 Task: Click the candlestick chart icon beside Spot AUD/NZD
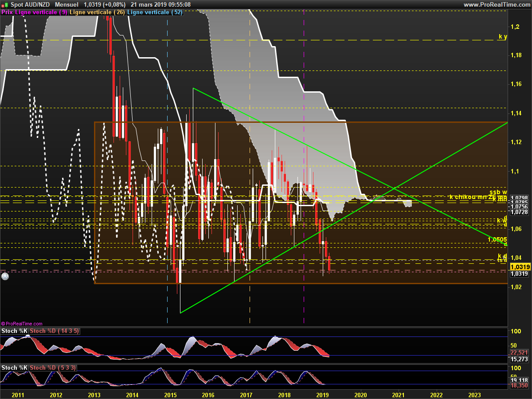click(x=4, y=4)
